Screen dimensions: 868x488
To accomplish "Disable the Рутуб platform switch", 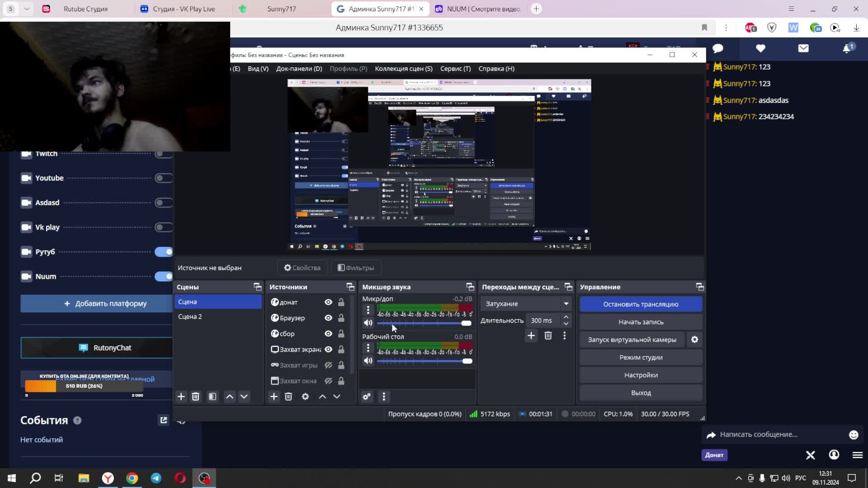I will [164, 252].
